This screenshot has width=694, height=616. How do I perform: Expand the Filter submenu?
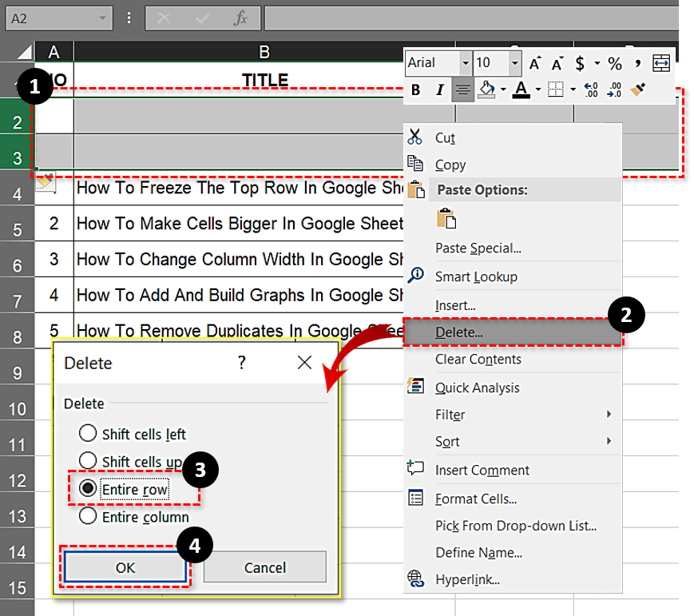click(x=609, y=414)
